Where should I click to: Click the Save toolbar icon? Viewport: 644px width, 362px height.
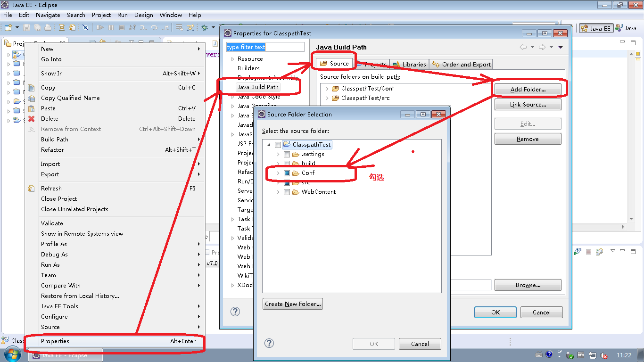pyautogui.click(x=27, y=27)
